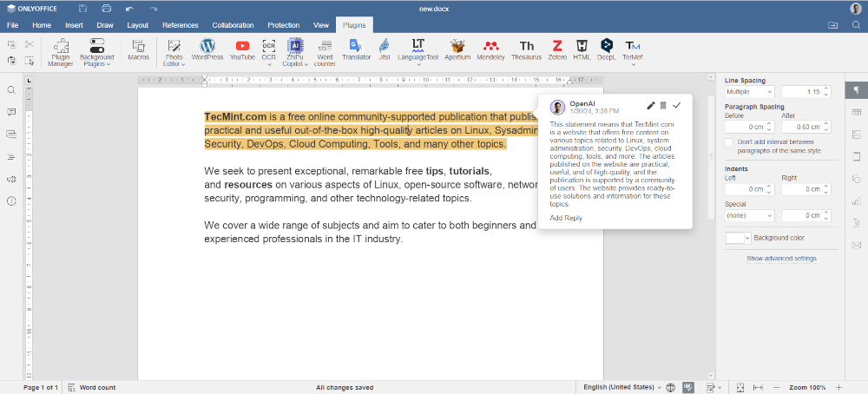Enable don't add interval between paragraphs checkbox
868x394 pixels.
tap(729, 142)
